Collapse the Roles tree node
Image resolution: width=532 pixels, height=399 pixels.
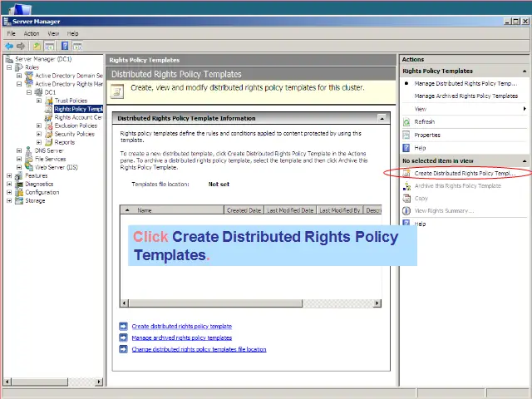coord(9,67)
